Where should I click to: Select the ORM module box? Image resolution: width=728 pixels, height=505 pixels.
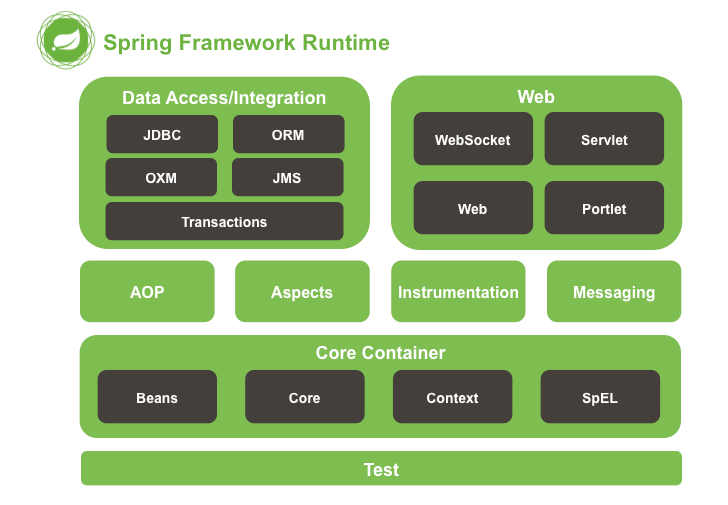click(x=288, y=135)
